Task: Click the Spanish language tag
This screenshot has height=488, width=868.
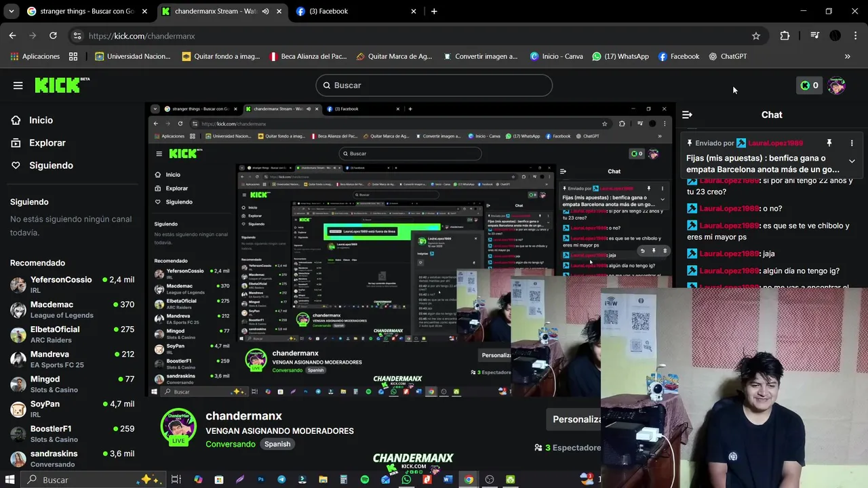Action: 277,444
